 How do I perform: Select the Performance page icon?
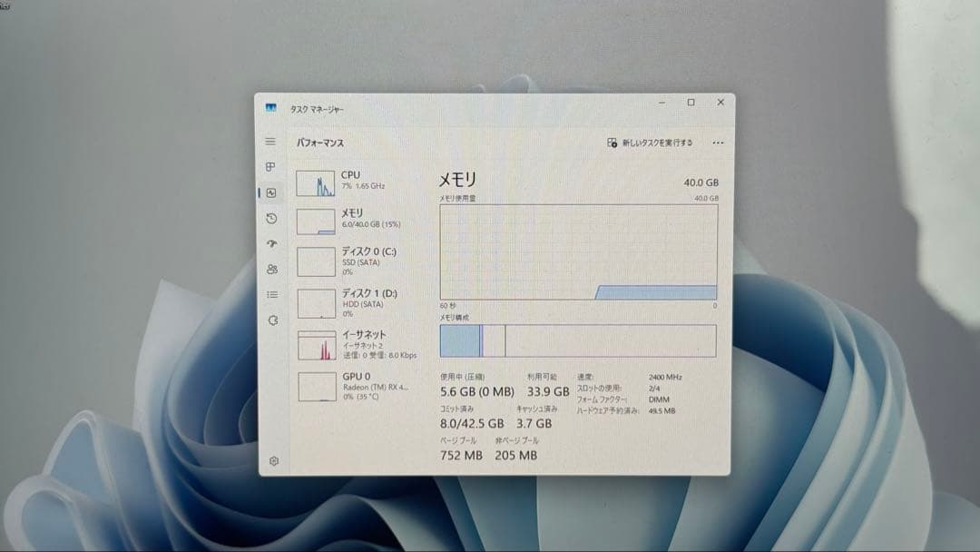[270, 192]
